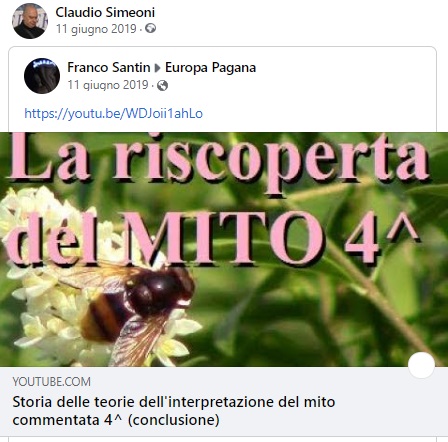Click the Claudio Simeoni name link
The height and width of the screenshot is (442, 448).
coord(105,13)
